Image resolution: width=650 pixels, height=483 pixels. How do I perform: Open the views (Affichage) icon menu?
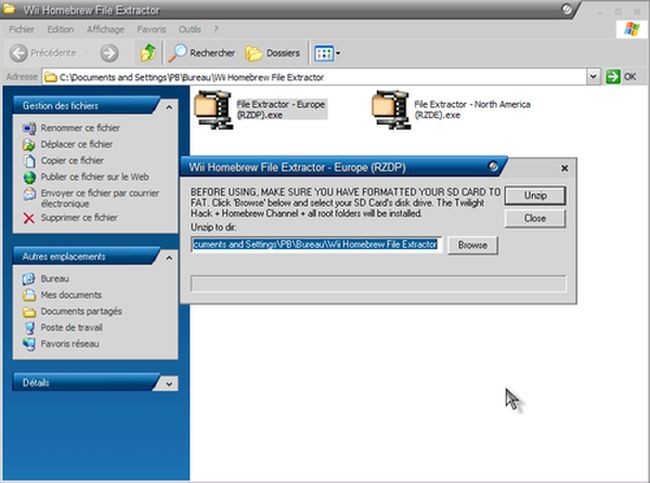327,53
